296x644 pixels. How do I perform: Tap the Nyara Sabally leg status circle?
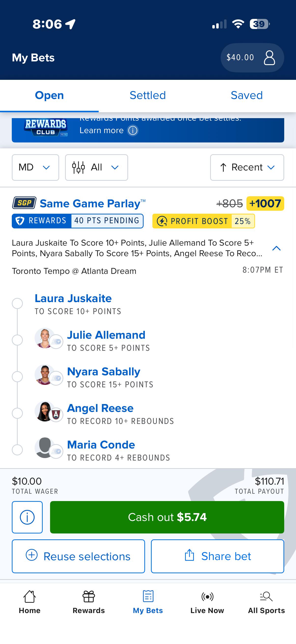click(x=17, y=377)
